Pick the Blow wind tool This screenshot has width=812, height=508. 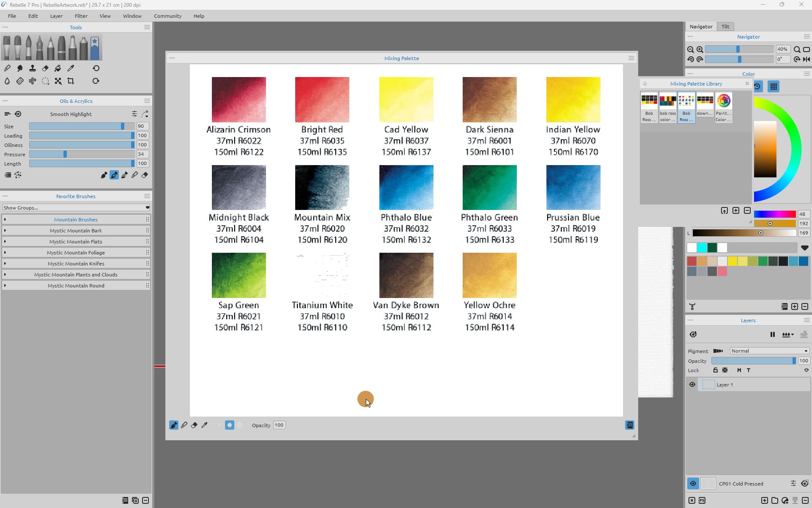(x=33, y=81)
